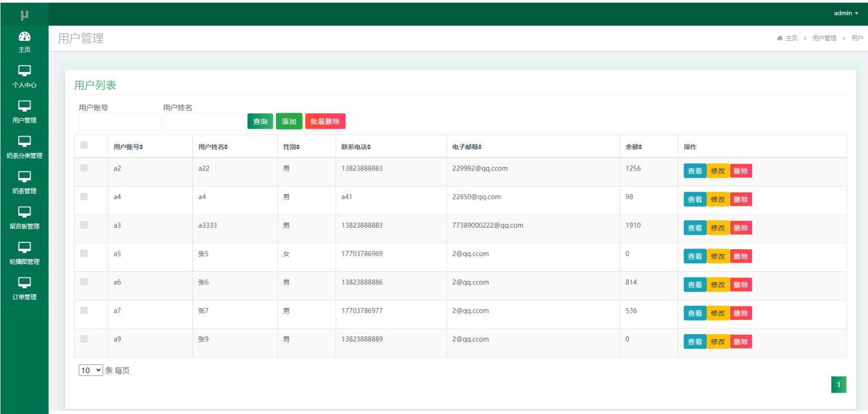Check the checkbox for user a9
Screen dimensions: 868x414
click(84, 338)
